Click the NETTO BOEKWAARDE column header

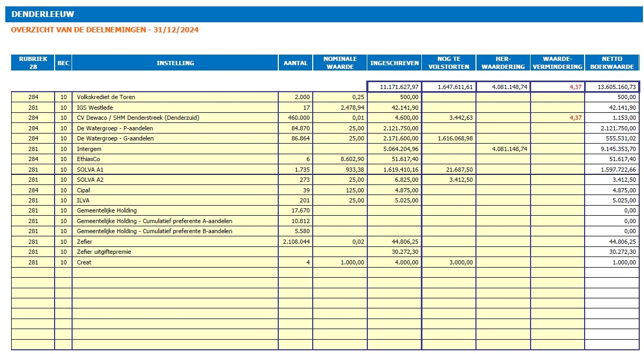[x=612, y=63]
